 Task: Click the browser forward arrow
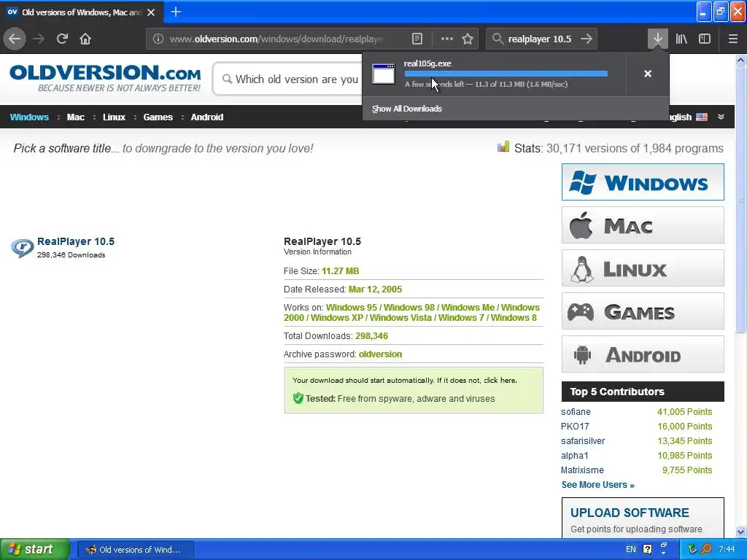click(x=39, y=39)
